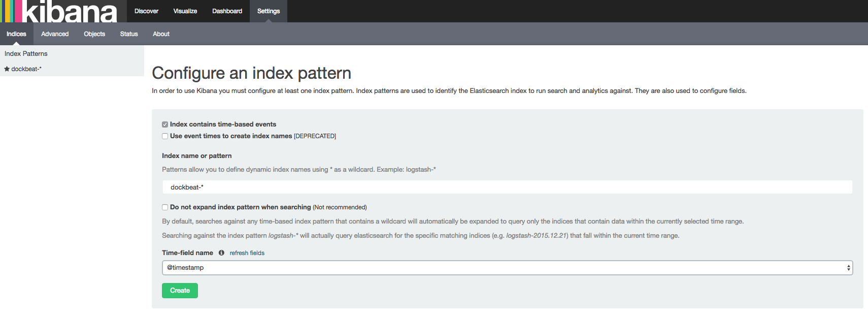Check Do not expand index pattern when searching
Screen dimensions: 868x314
tap(165, 207)
